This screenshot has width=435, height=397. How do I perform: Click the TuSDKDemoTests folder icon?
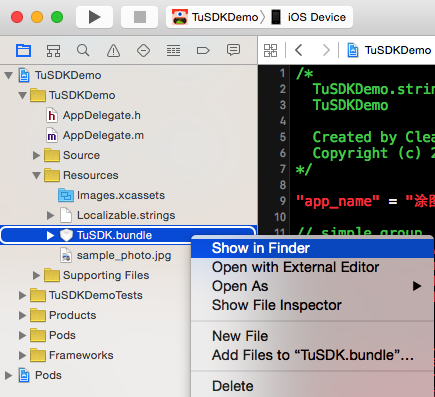click(38, 295)
